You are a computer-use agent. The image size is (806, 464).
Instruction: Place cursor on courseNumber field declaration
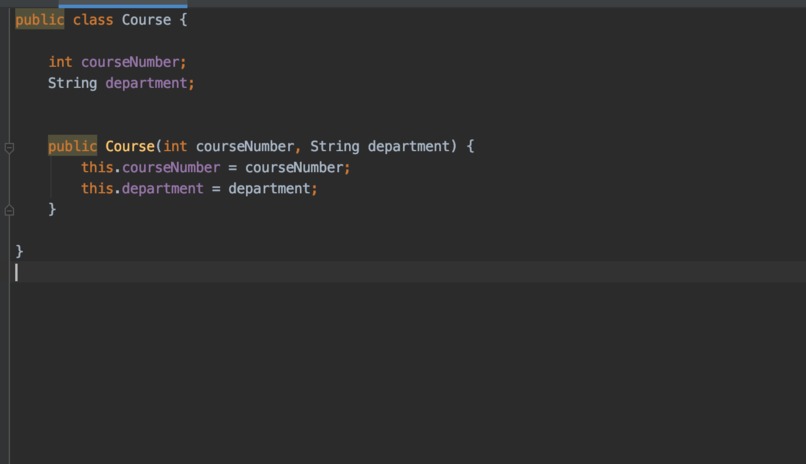tap(130, 62)
